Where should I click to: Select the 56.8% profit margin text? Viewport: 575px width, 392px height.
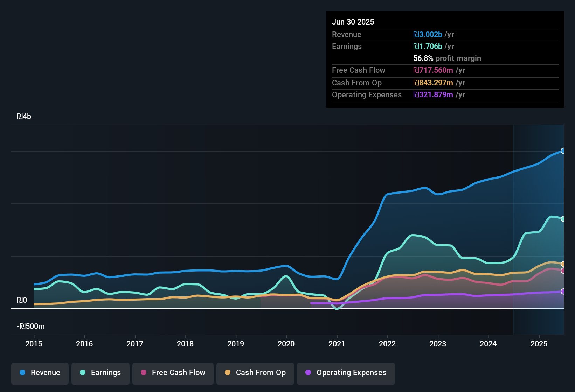pyautogui.click(x=447, y=58)
